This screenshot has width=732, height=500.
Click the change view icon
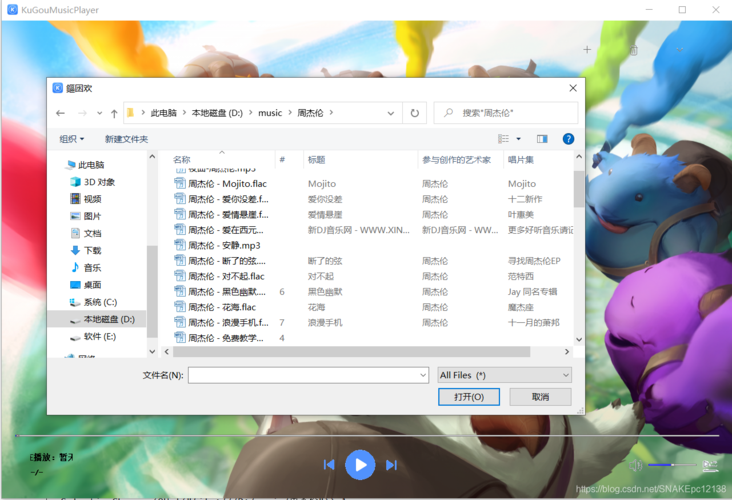point(503,139)
